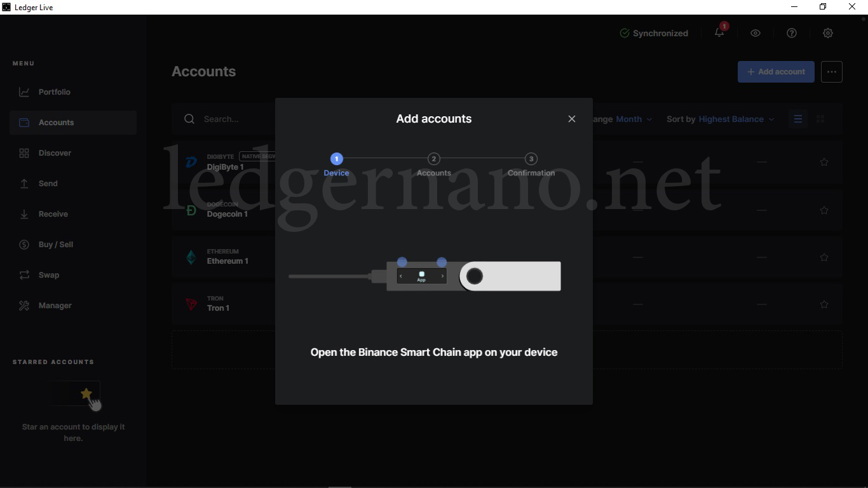868x488 pixels.
Task: Click the Accounts wallet icon in sidebar
Action: [24, 123]
